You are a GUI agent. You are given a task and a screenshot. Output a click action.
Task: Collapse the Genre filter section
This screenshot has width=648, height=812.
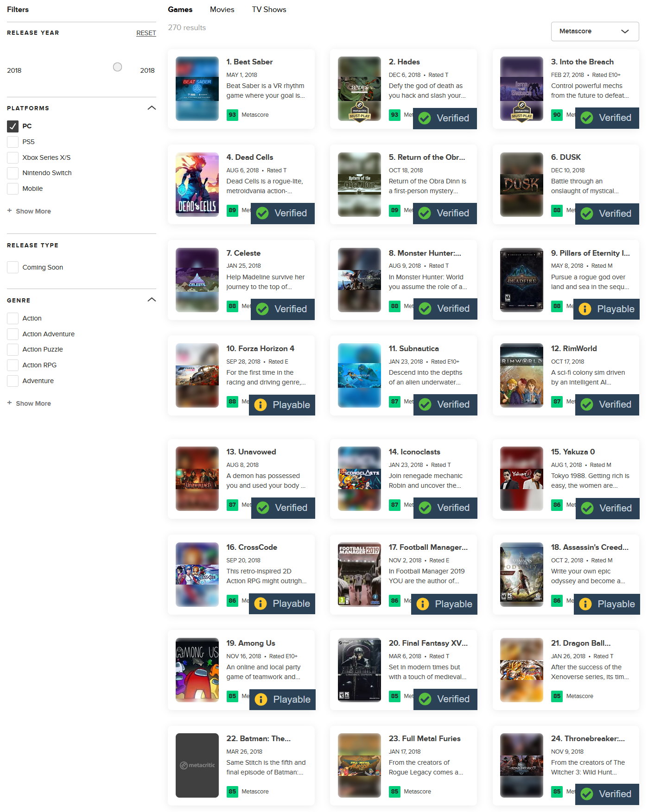[x=152, y=300]
